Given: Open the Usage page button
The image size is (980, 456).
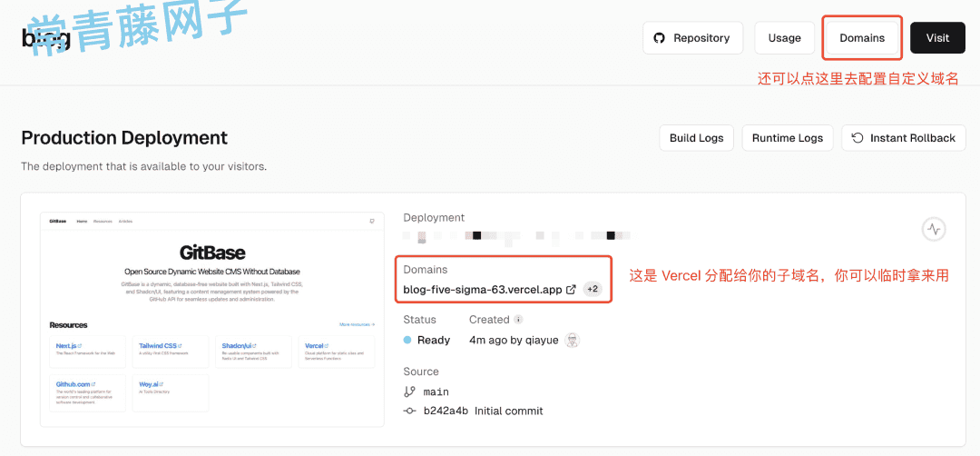Looking at the screenshot, I should (x=784, y=38).
